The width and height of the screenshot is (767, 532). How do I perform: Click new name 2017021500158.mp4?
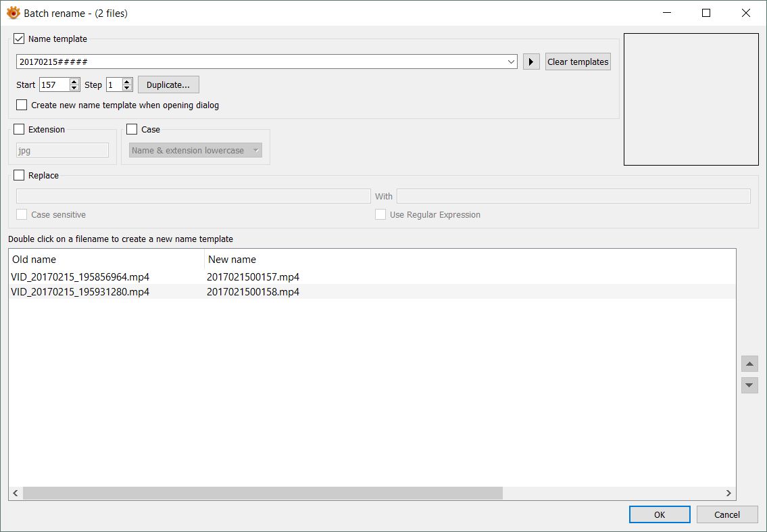tap(253, 292)
